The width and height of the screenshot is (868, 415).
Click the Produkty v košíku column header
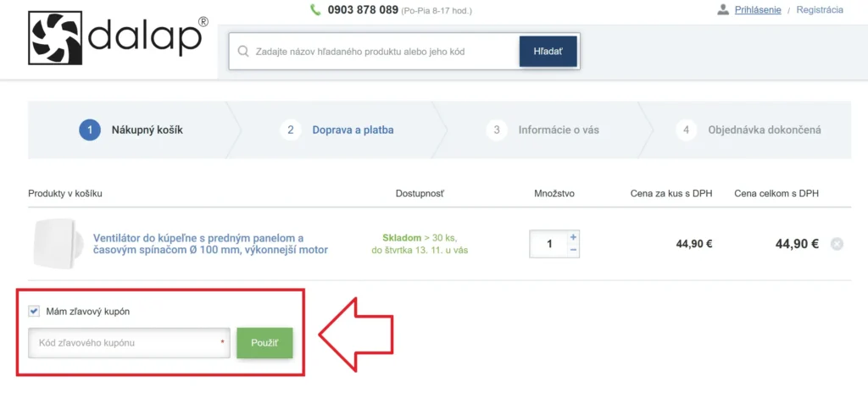point(65,194)
